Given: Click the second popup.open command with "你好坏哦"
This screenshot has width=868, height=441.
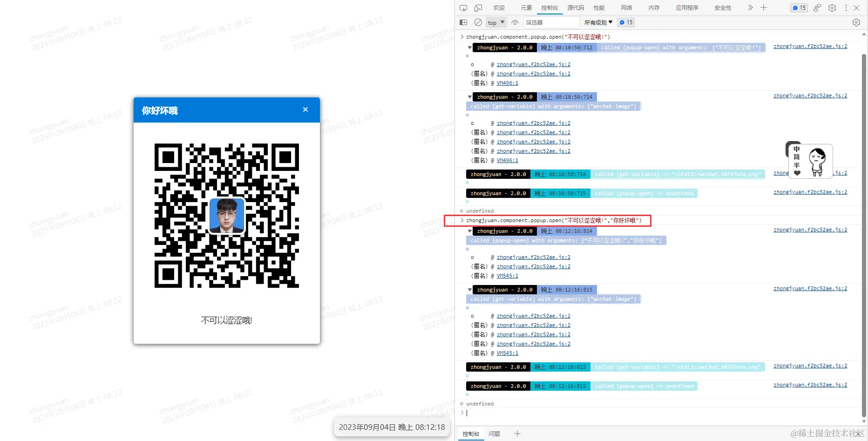Looking at the screenshot, I should pos(554,220).
